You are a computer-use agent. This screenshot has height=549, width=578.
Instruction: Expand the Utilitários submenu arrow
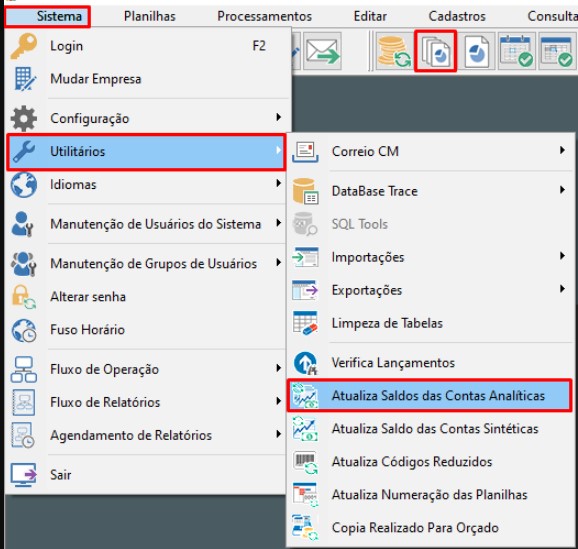279,150
